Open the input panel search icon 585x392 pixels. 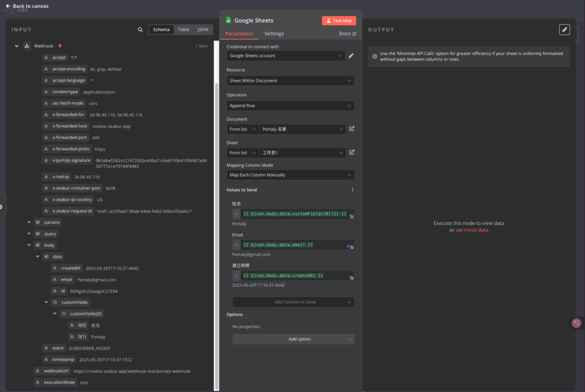(140, 30)
